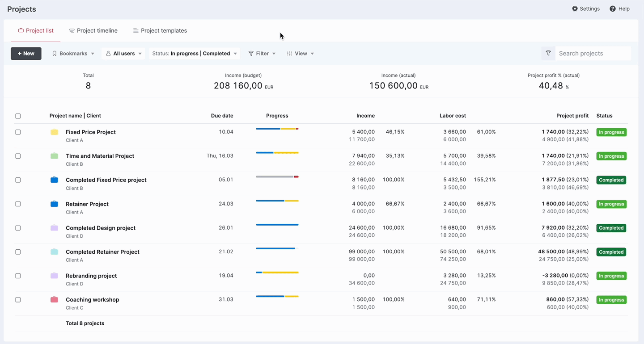Open the Bookmarks dropdown
The height and width of the screenshot is (344, 644).
[x=73, y=54]
